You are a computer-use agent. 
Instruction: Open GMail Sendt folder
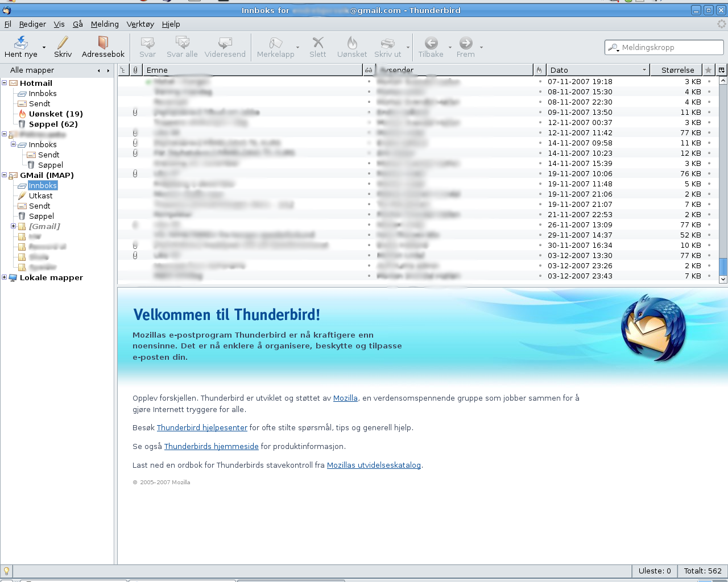[39, 206]
